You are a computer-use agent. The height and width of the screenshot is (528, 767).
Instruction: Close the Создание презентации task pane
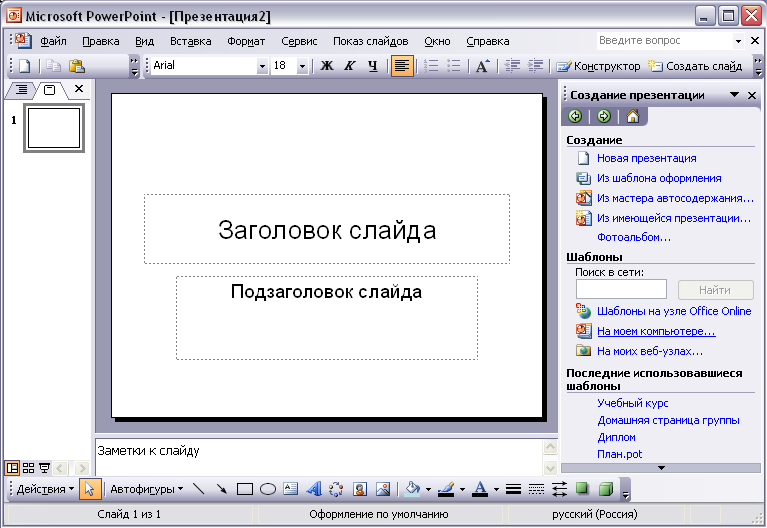(x=752, y=95)
